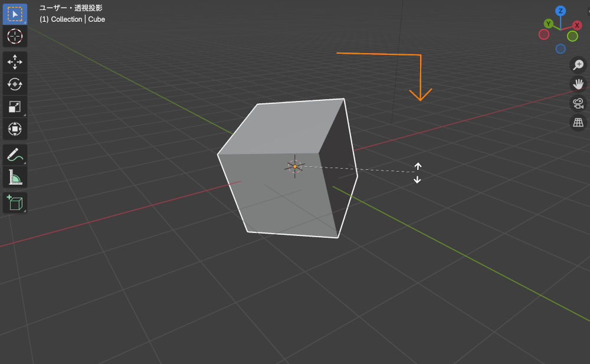The width and height of the screenshot is (590, 364).
Task: Pick the Rotate tool
Action: click(x=15, y=84)
